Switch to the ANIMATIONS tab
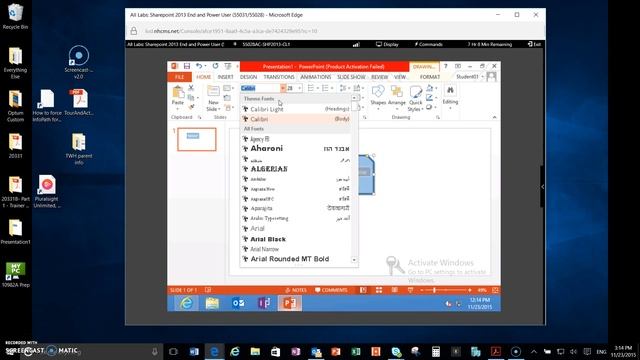Viewport: 640px width, 360px height. (316, 77)
